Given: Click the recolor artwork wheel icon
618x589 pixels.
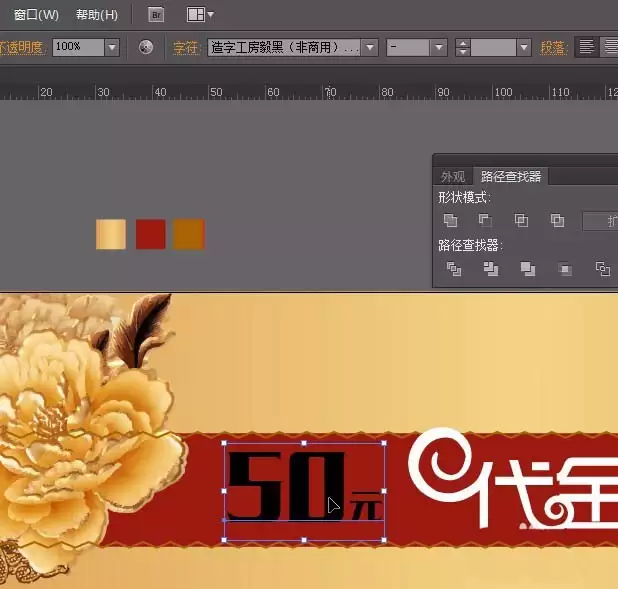Looking at the screenshot, I should point(146,47).
